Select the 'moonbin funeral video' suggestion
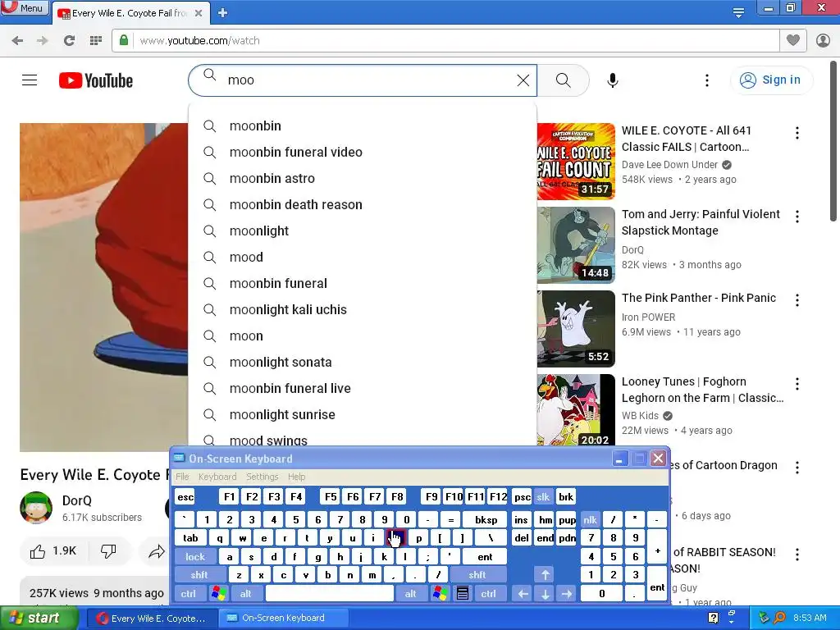This screenshot has width=840, height=630. [x=363, y=152]
